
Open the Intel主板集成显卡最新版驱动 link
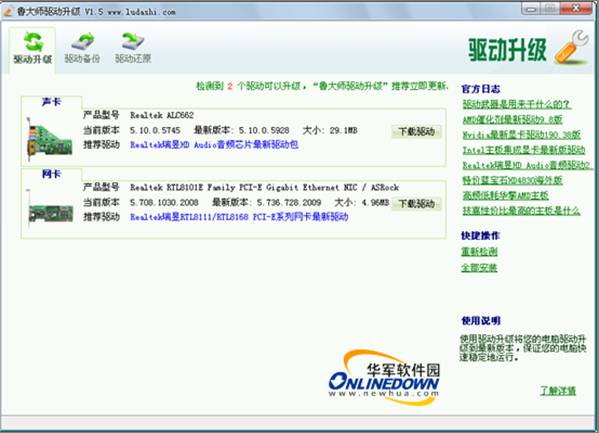(x=524, y=150)
